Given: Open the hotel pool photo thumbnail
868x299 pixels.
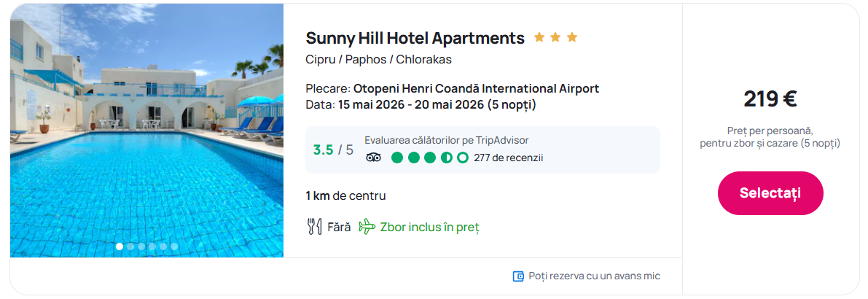Looking at the screenshot, I should (146, 131).
